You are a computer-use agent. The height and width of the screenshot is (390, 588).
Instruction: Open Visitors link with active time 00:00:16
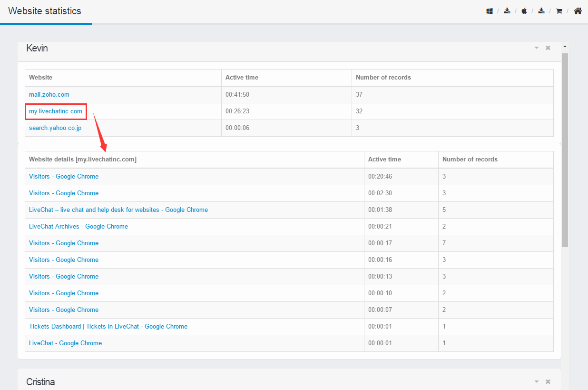[x=64, y=260]
